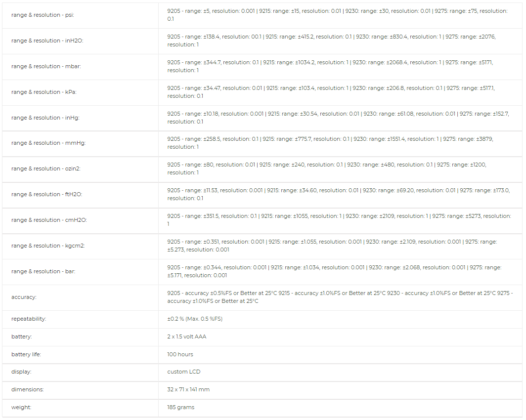Click the 'range & resolution - ftH2O:' label
526x420 pixels.
pyautogui.click(x=46, y=195)
